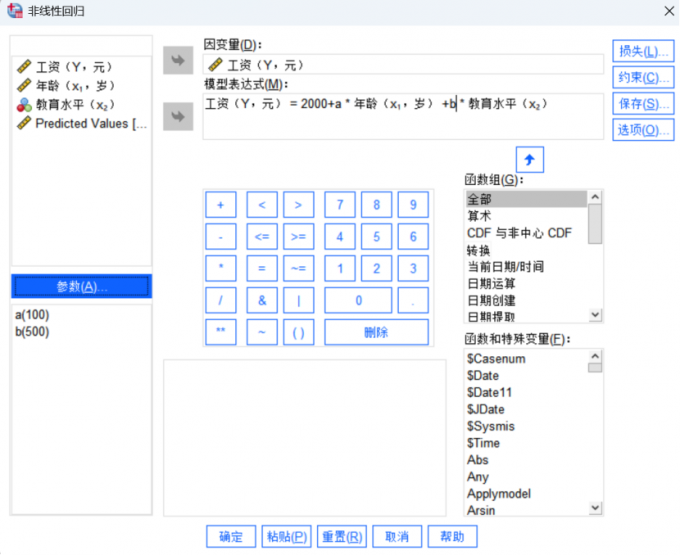The height and width of the screenshot is (555, 680).
Task: Open the 选项(O) options dialog
Action: pyautogui.click(x=643, y=130)
